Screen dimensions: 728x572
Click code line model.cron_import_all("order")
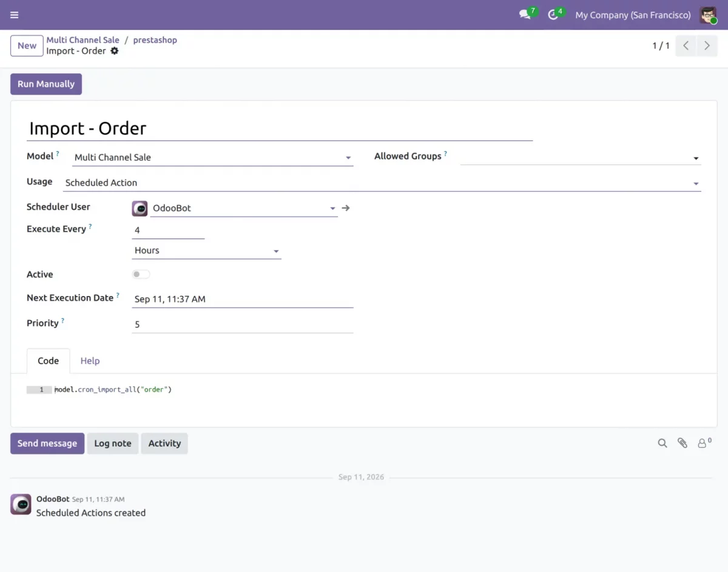pyautogui.click(x=113, y=389)
